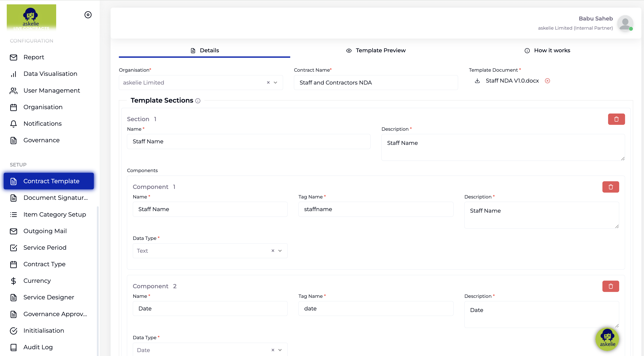Click the Outgoing Mail envelope icon
Screen dimensions: 644x356
click(x=13, y=231)
